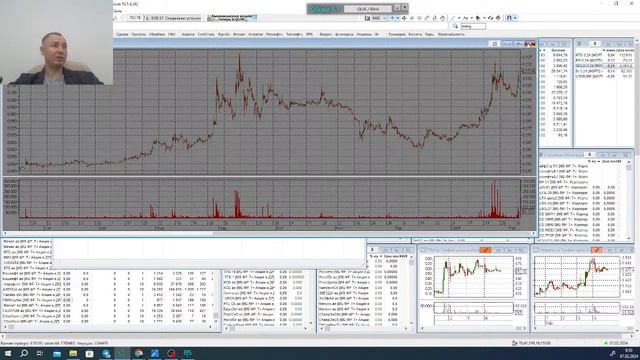This screenshot has width=640, height=360.
Task: Click the bond list vertical scrollbar down arrow
Action: tap(629, 239)
